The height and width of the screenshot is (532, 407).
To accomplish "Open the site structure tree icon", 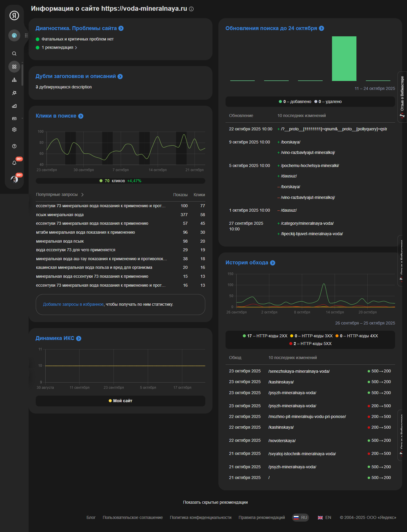I will 14,80.
